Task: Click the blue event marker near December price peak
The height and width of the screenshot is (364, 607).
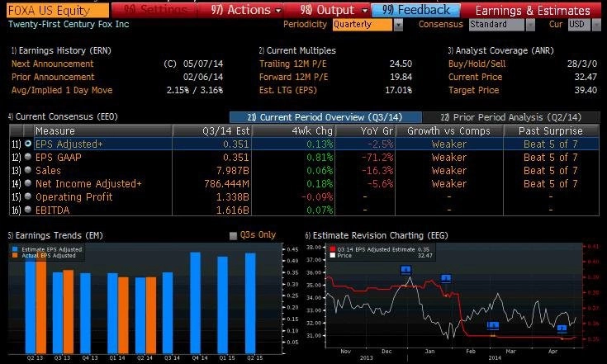Action: [x=405, y=270]
